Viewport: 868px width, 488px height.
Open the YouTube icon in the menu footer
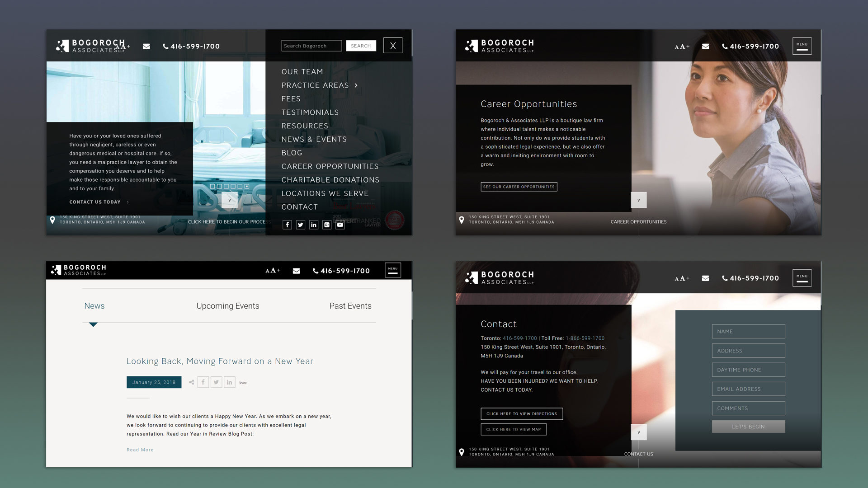pos(340,225)
